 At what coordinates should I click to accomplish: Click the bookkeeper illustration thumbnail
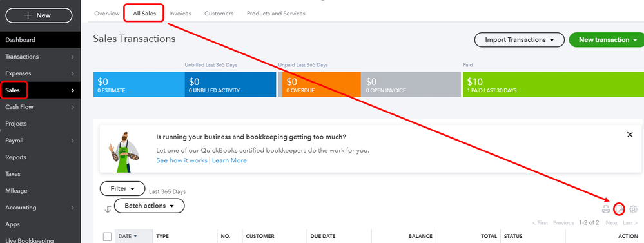[x=124, y=152]
